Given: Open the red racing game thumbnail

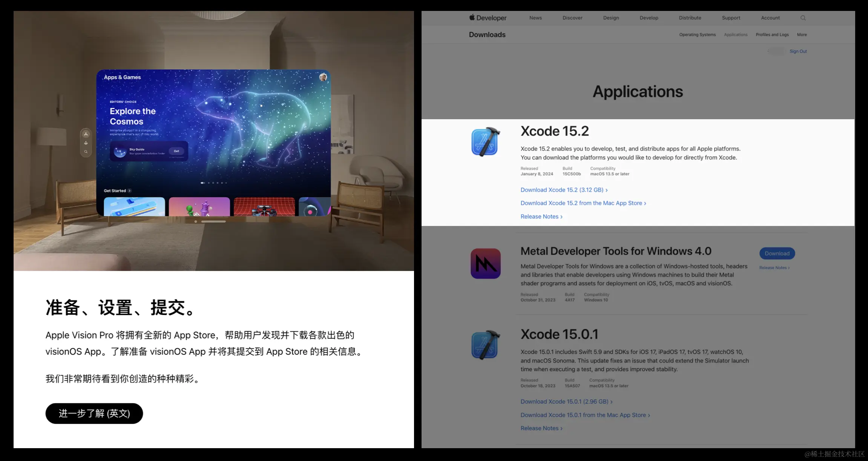Looking at the screenshot, I should click(x=264, y=206).
